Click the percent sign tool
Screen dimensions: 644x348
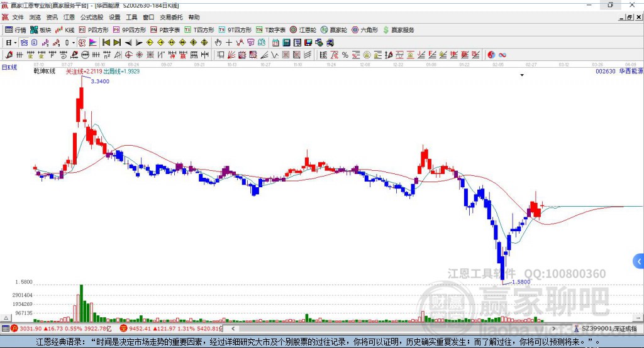click(x=345, y=55)
